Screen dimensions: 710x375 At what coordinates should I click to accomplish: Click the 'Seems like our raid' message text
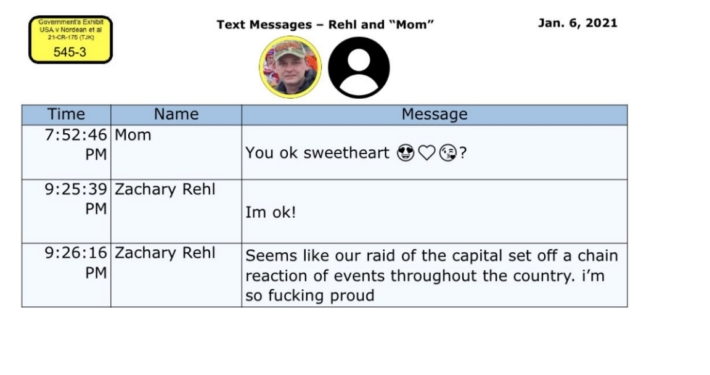(432, 275)
